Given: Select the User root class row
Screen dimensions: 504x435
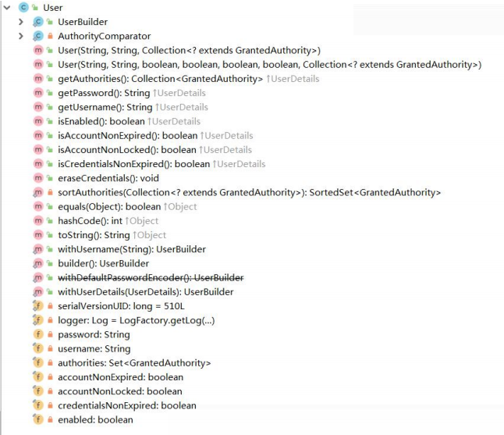Looking at the screenshot, I should (x=53, y=7).
